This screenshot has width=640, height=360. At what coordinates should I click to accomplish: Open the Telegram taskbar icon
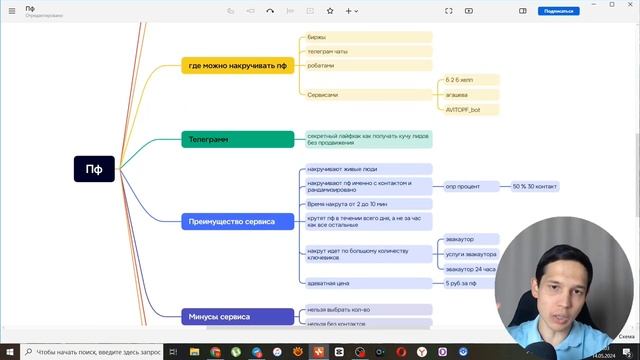(x=257, y=352)
